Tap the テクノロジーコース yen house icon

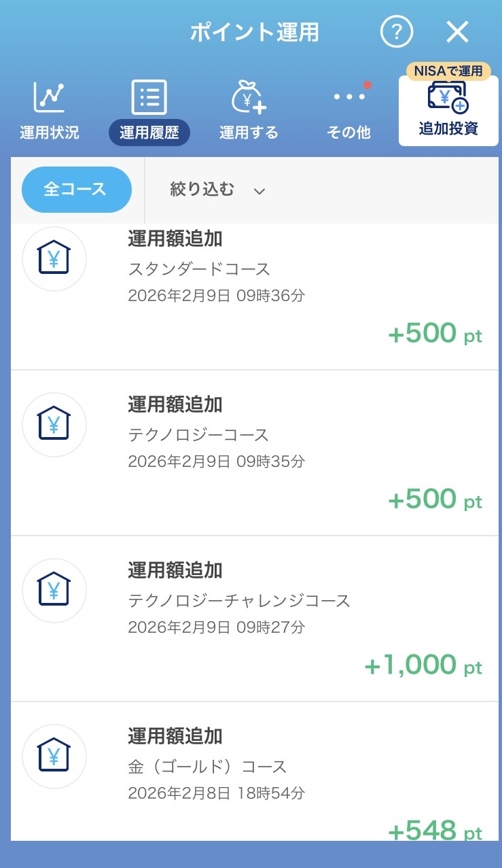point(54,425)
